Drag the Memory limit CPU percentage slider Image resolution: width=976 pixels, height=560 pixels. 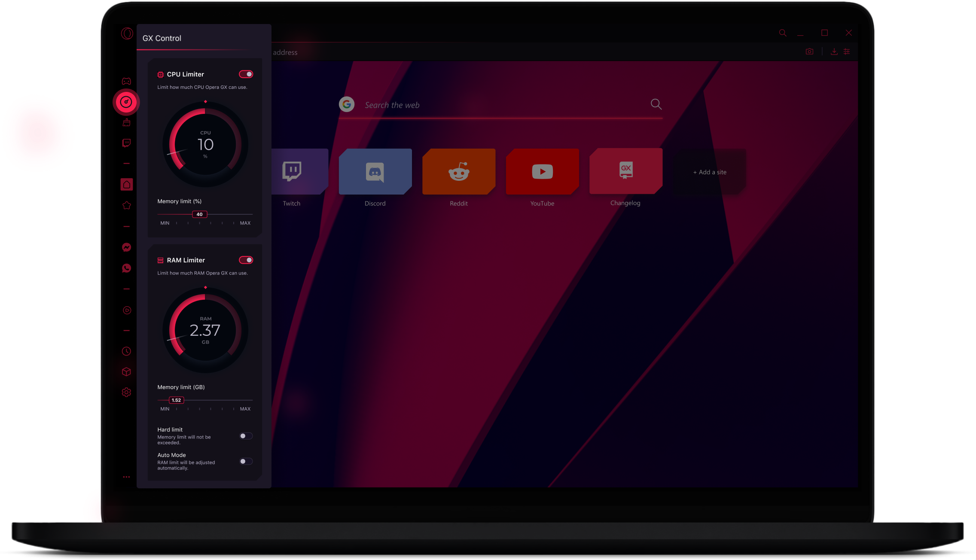pos(199,214)
